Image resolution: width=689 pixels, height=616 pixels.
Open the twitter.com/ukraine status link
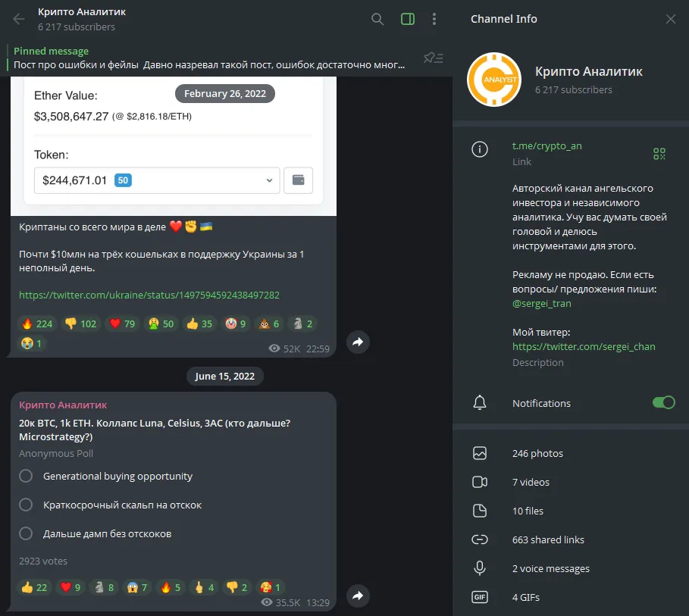tap(149, 295)
